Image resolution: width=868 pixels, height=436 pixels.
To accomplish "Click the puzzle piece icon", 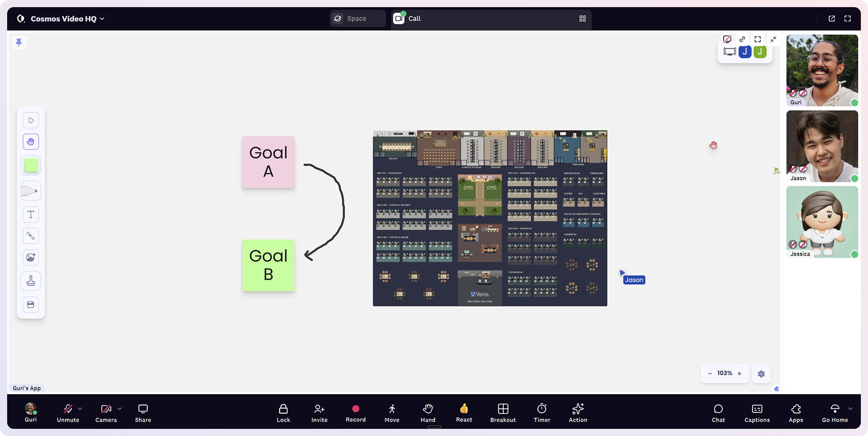I will pyautogui.click(x=777, y=389).
